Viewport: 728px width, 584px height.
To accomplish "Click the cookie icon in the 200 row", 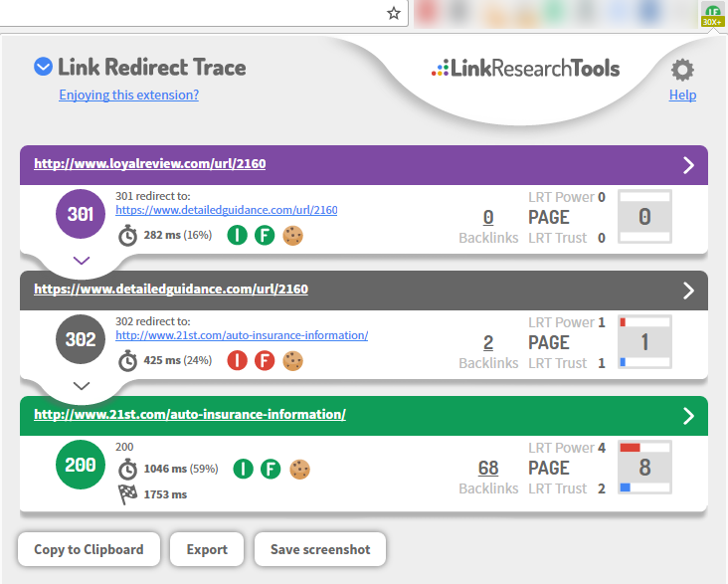I will (299, 469).
